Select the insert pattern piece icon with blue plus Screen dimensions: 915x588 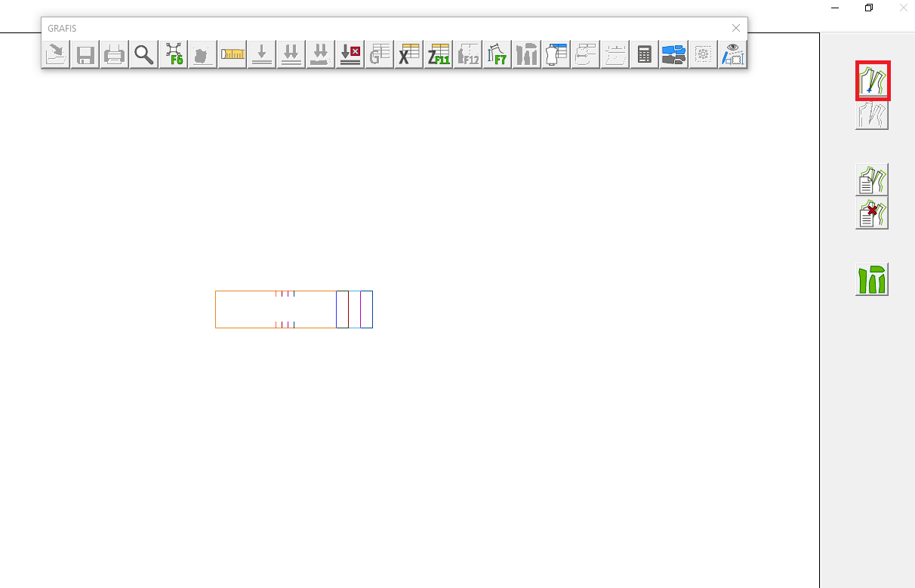tap(873, 81)
